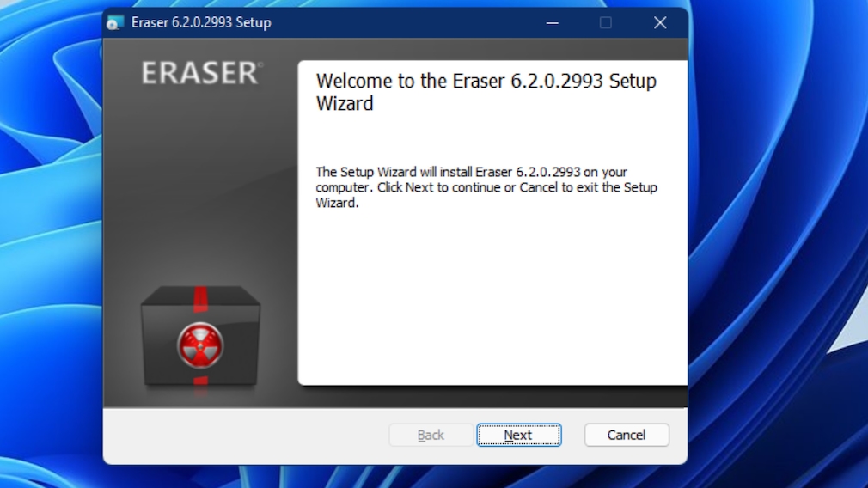Close the Eraser Setup window
This screenshot has height=488, width=868.
tap(660, 23)
